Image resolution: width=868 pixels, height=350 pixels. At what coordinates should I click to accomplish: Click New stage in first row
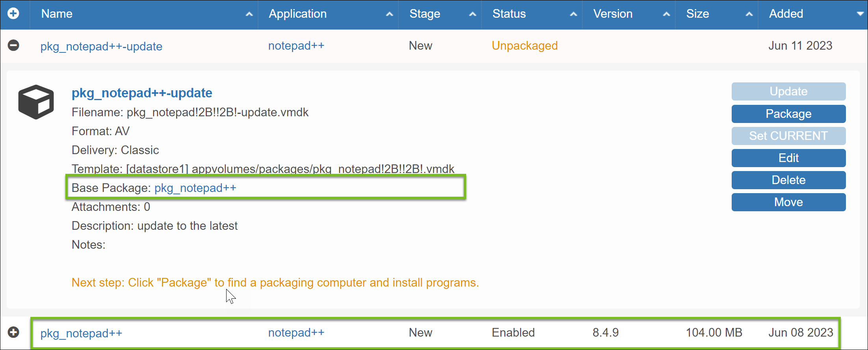(420, 46)
